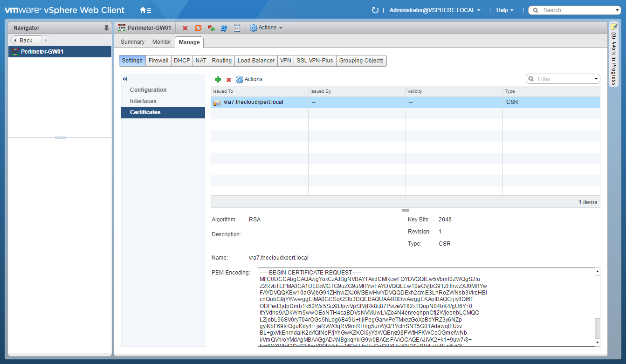The width and height of the screenshot is (626, 364).
Task: Go back using the Navigator Back button
Action: (26, 41)
